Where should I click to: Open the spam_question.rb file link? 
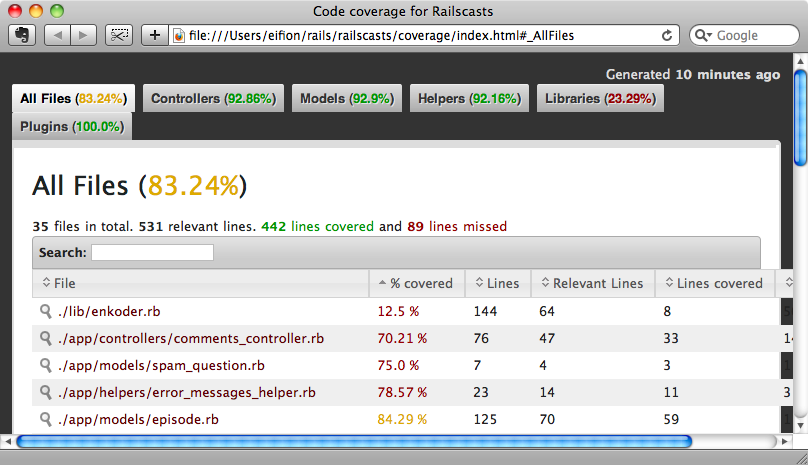[x=161, y=365]
